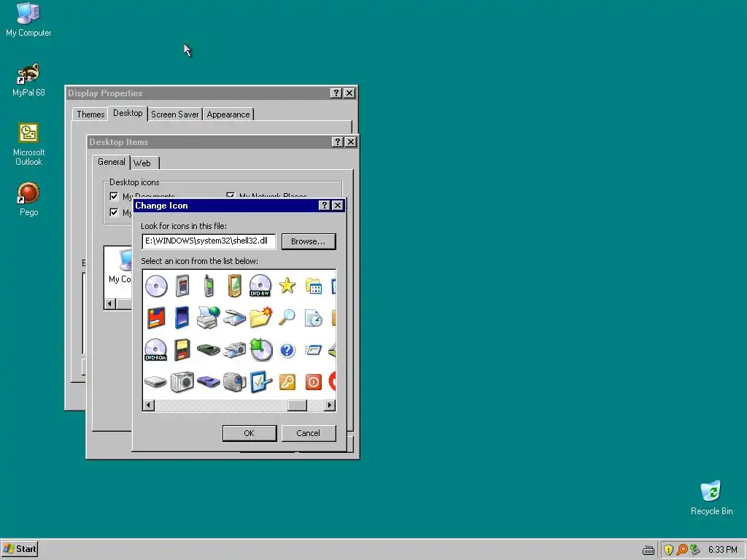Choose the checkmark with pencil icon
This screenshot has width=747, height=560.
point(260,382)
